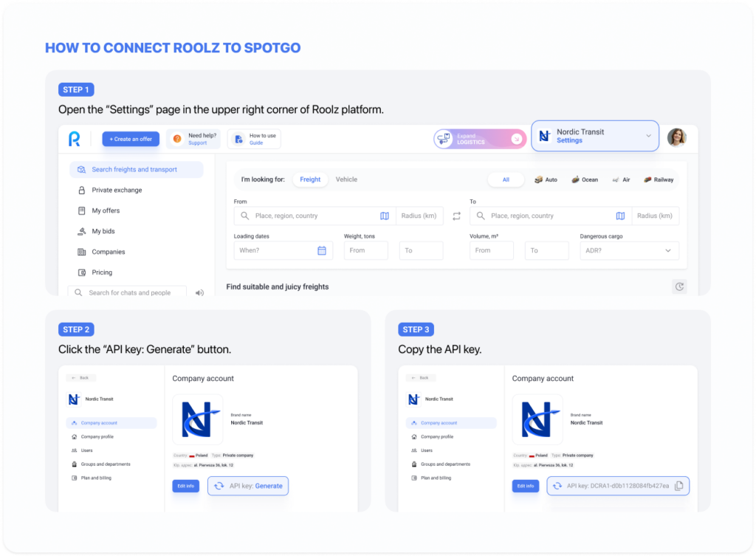Open the Dangerous cargo ADR dropdown
Screen dimensions: 756x556
629,250
